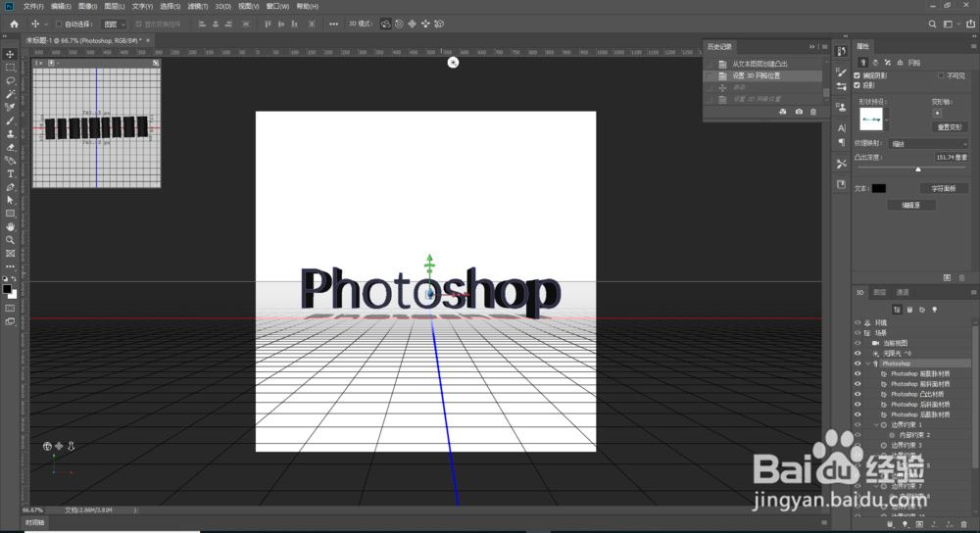The width and height of the screenshot is (980, 533).
Task: Create a new snapshot in History panel
Action: (x=799, y=112)
